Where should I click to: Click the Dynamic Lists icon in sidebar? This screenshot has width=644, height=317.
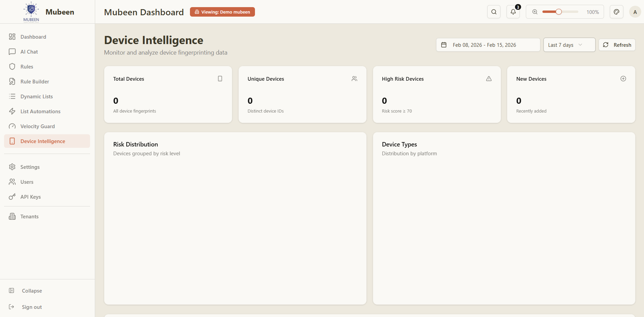[x=12, y=96]
